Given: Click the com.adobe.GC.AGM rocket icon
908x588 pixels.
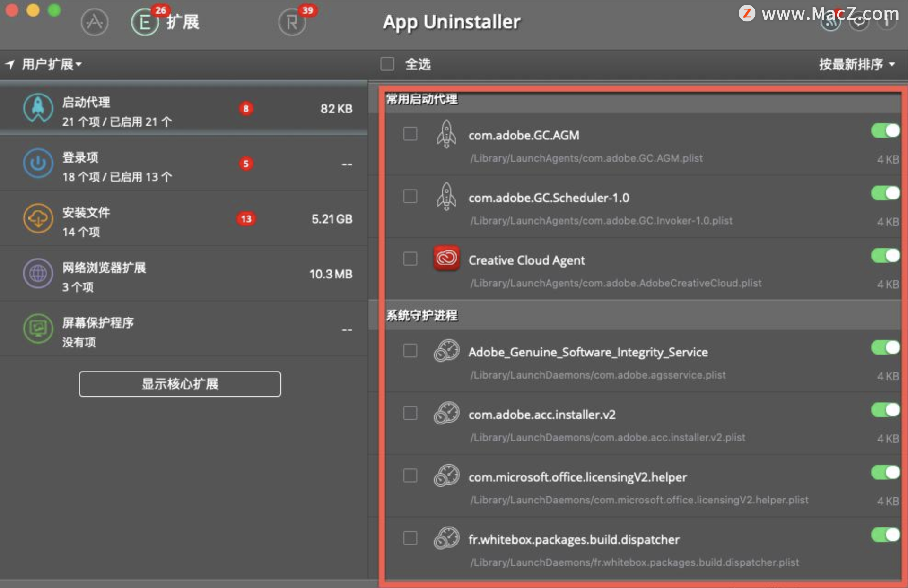Looking at the screenshot, I should 446,134.
